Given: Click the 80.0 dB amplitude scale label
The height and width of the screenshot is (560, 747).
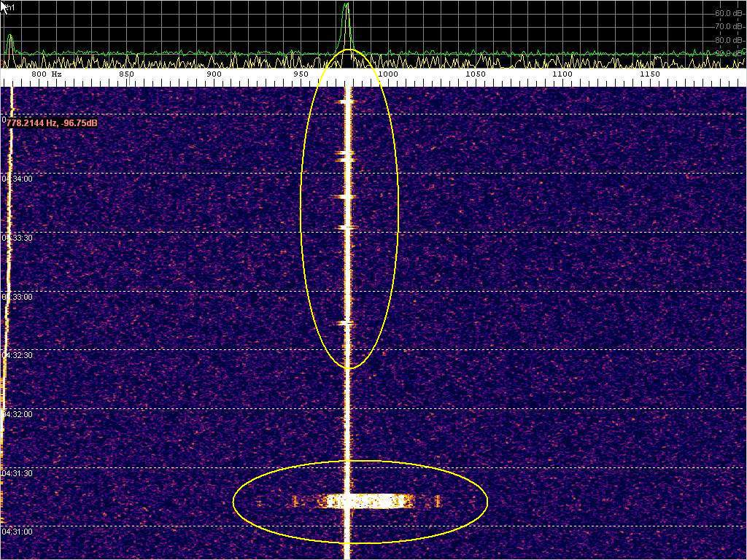Looking at the screenshot, I should 729,40.
